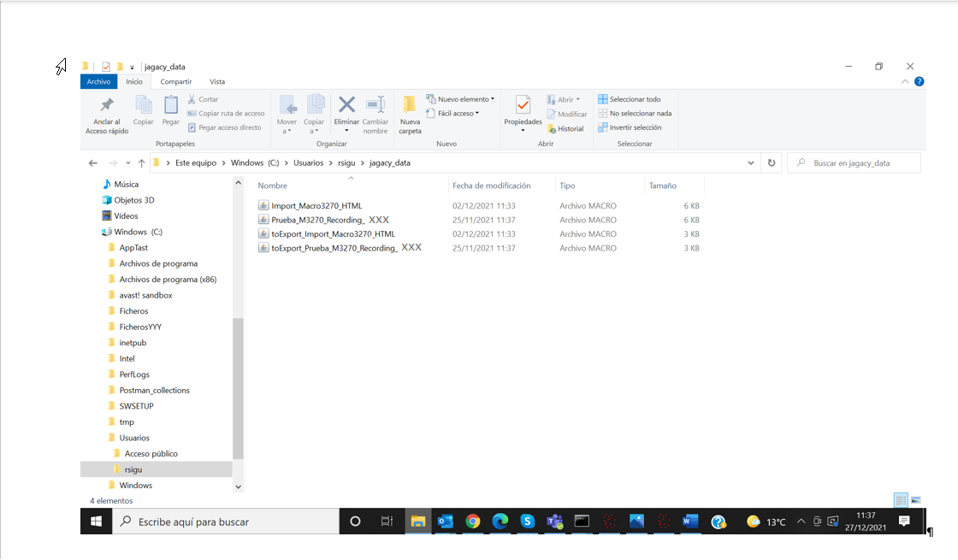Click Anclar al Acceso rápido pin icon
Image resolution: width=958 pixels, height=560 pixels.
click(x=107, y=105)
